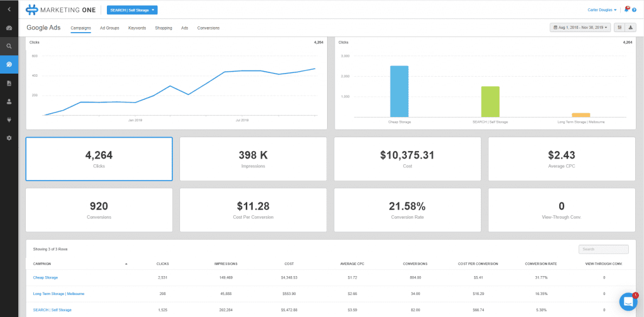Click the $4,348.53 cost cell
Screen dimensions: 644x317
[289, 277]
